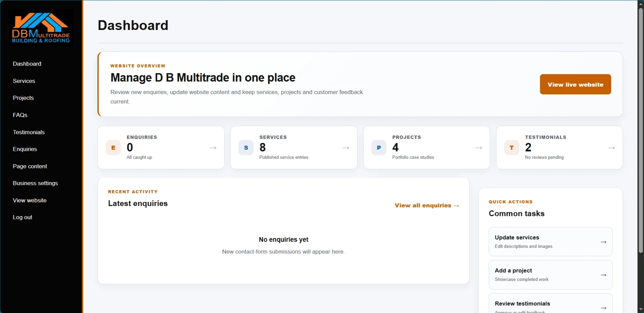Click the 'Common tasks' heading
Image resolution: width=644 pixels, height=313 pixels.
(516, 214)
